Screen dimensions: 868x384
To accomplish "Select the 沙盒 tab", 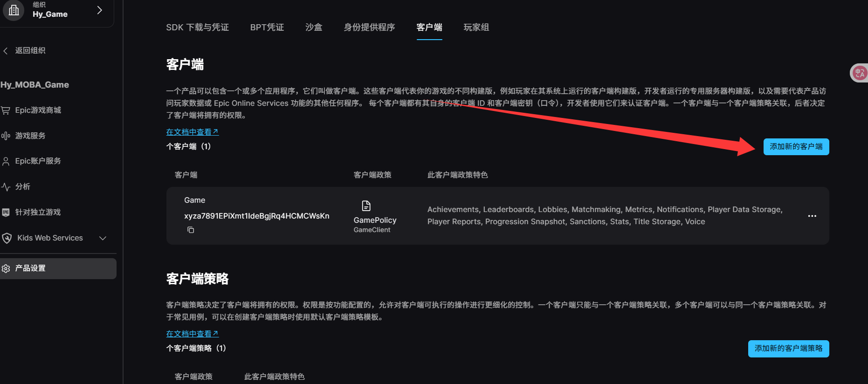I will (x=314, y=27).
